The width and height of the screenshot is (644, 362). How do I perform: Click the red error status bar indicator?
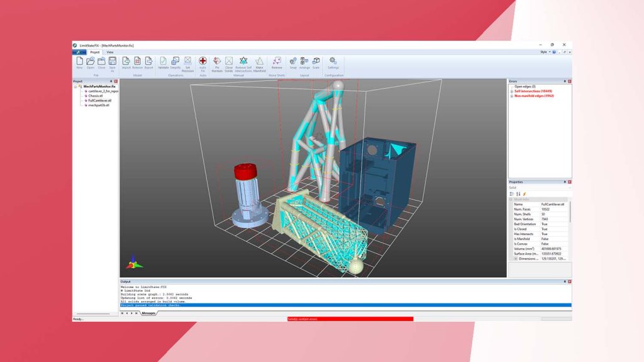click(350, 319)
